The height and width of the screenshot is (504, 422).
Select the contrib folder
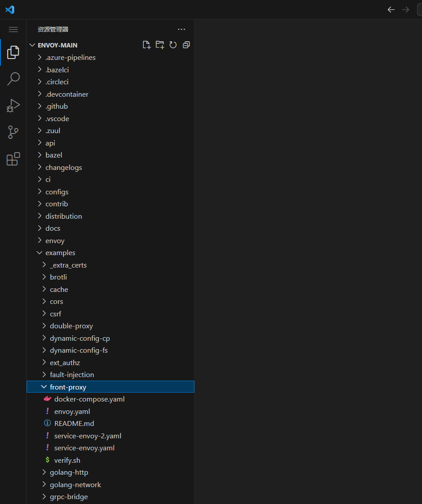click(x=110, y=204)
